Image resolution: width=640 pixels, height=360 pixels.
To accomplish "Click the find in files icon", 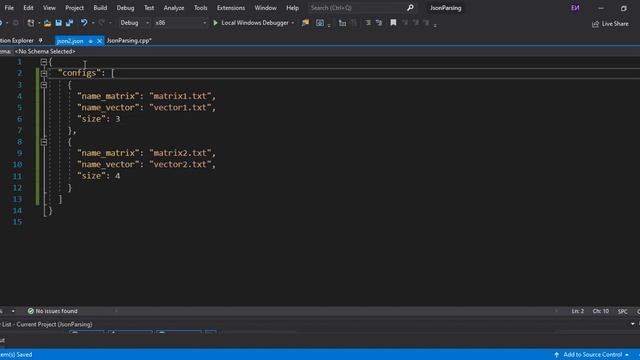I will point(305,23).
